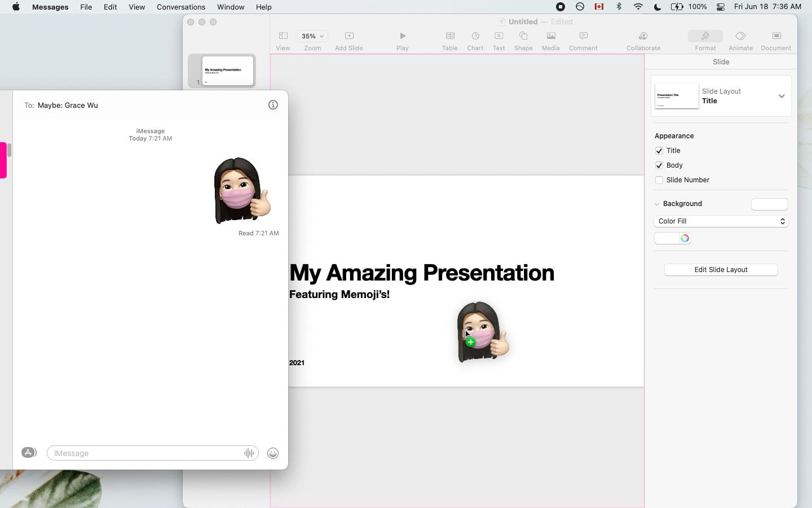Open the Color Fill dropdown
The height and width of the screenshot is (508, 812).
(x=721, y=221)
